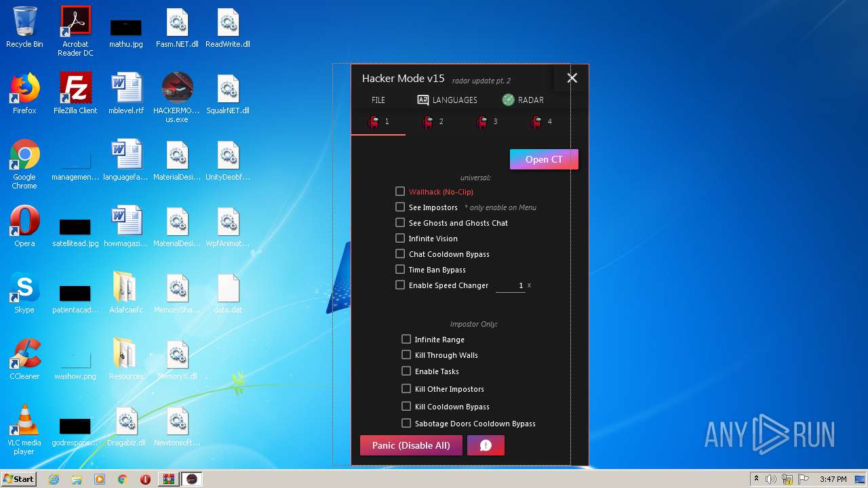
Task: Select the VLC media player desktop icon
Action: coord(24,430)
